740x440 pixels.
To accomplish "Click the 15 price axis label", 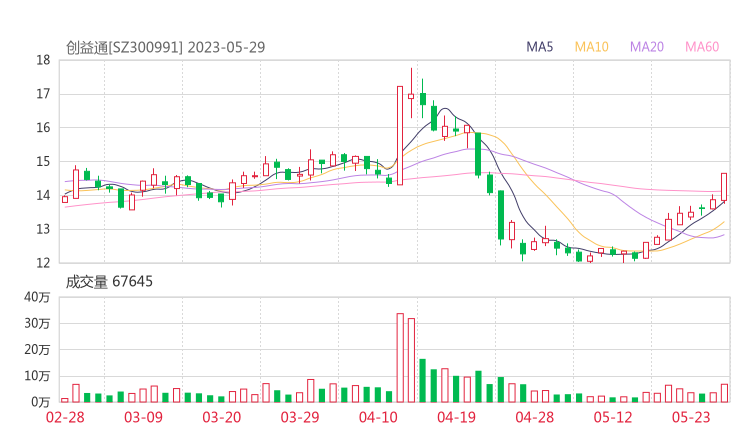I will click(43, 161).
